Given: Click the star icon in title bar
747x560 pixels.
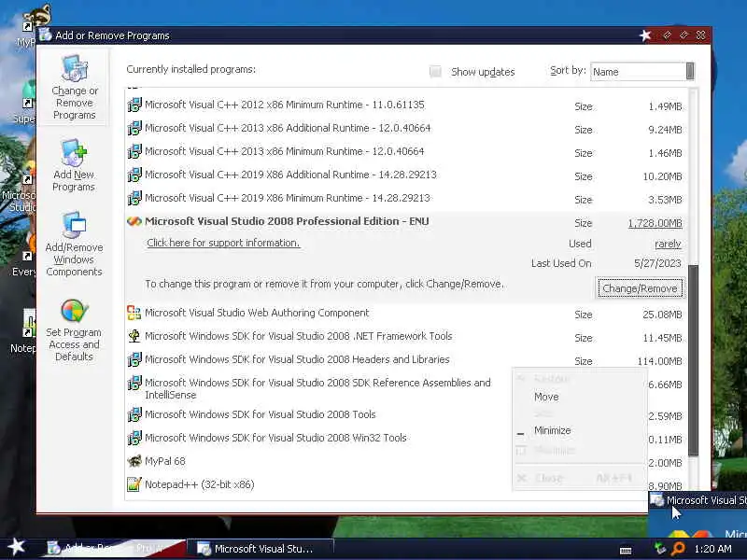Looking at the screenshot, I should coord(645,35).
